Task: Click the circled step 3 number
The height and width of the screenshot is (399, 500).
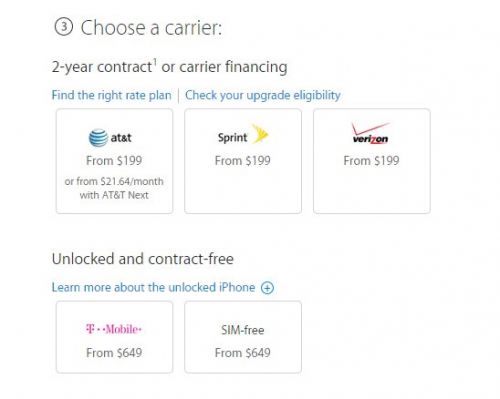Action: [63, 27]
